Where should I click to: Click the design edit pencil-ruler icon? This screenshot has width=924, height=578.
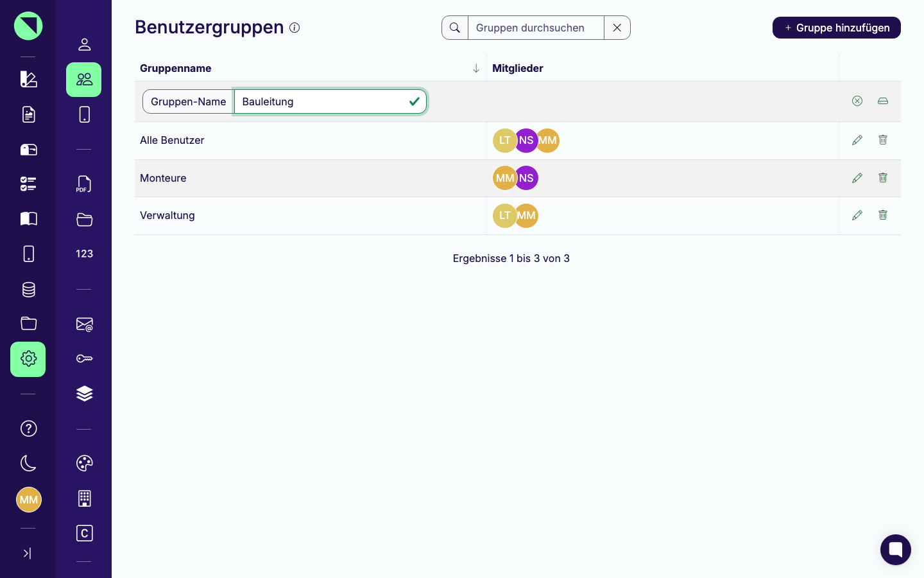click(x=28, y=79)
